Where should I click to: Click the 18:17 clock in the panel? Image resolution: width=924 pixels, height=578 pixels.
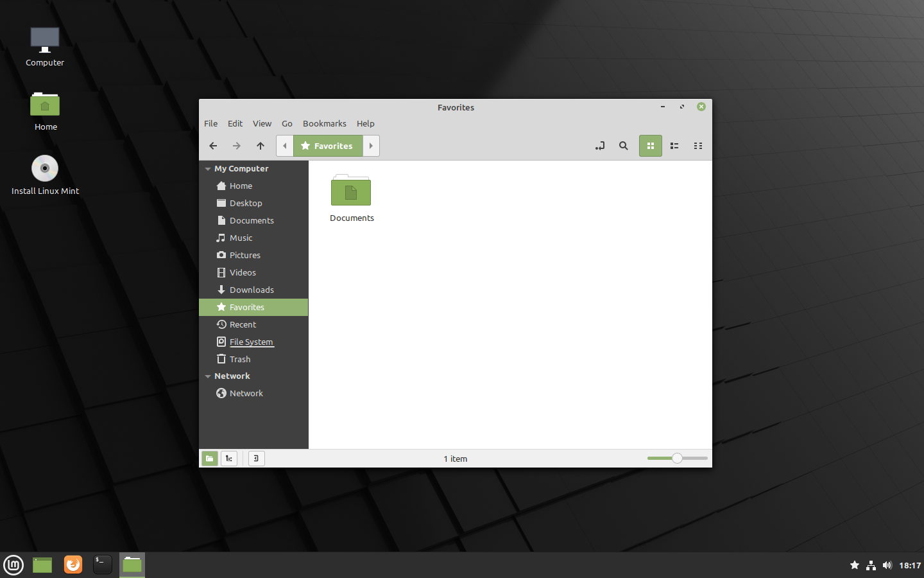(910, 565)
